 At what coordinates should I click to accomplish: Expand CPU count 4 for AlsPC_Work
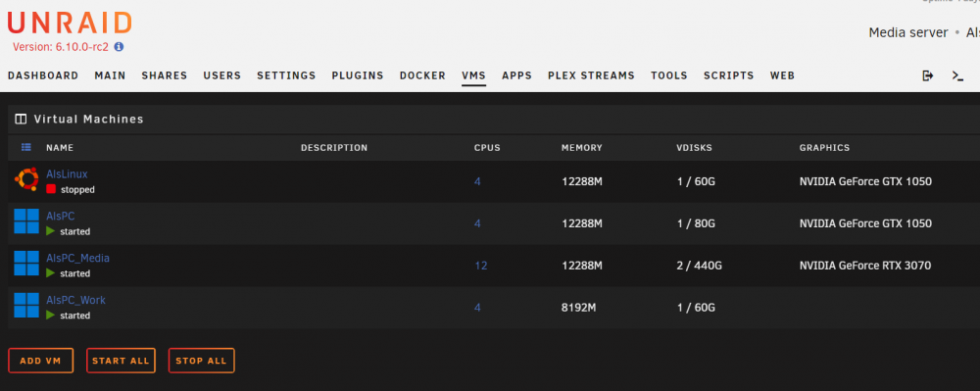477,308
